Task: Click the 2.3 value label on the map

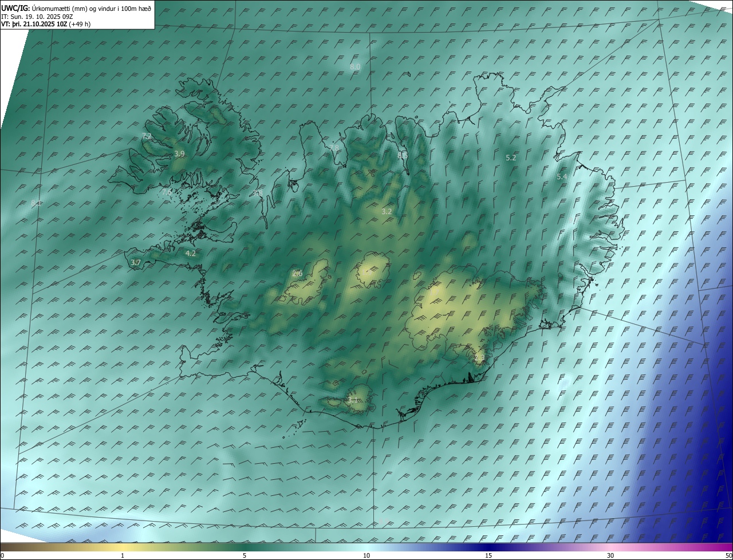Action: [480, 358]
